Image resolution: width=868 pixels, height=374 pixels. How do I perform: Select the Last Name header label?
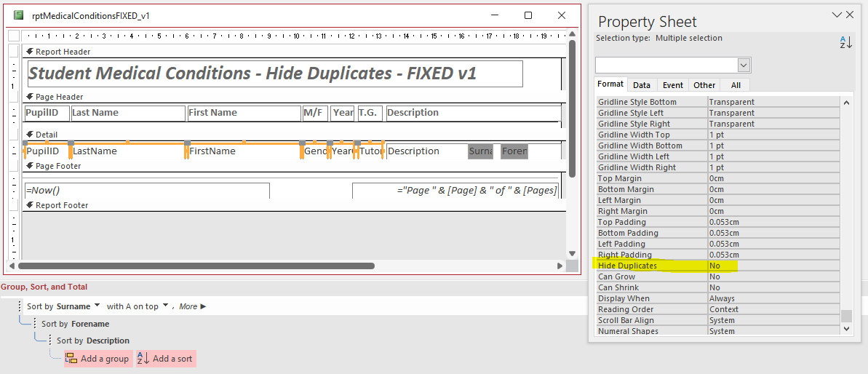(128, 113)
